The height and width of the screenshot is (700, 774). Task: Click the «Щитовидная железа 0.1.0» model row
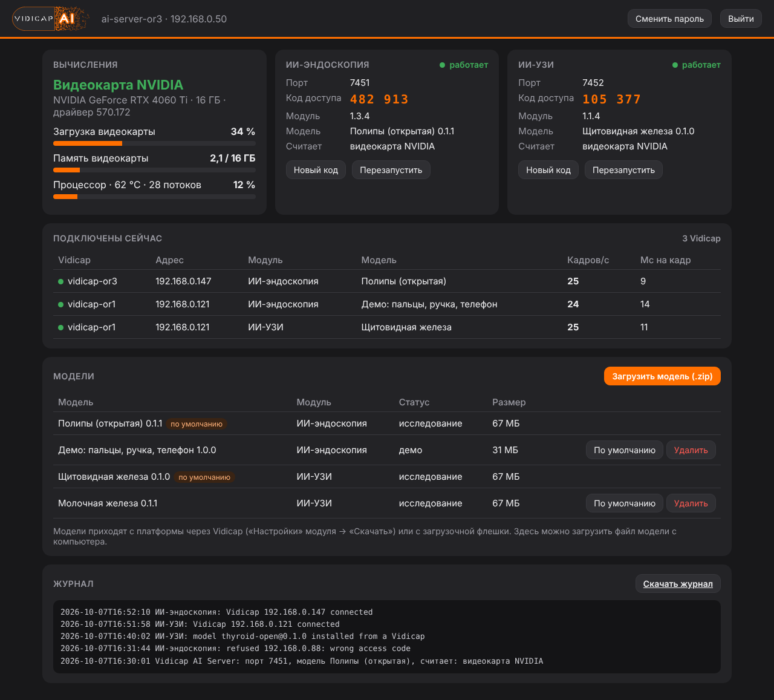387,477
